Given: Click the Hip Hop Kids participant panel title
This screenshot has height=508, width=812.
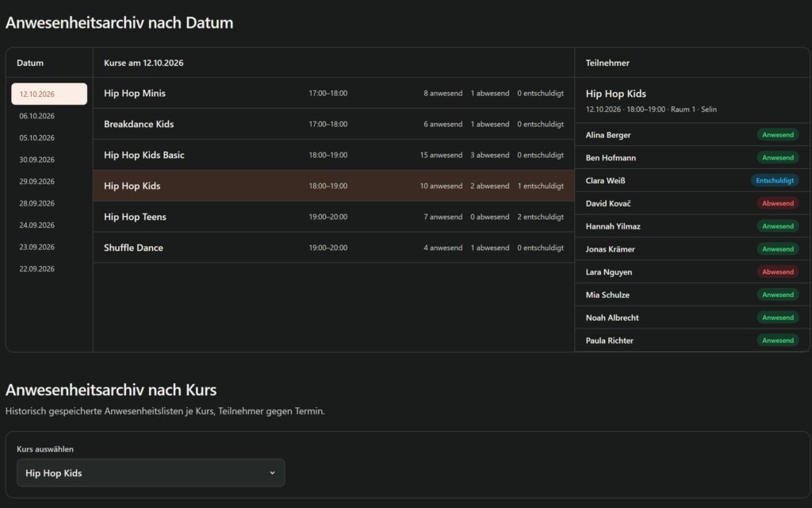Looking at the screenshot, I should point(615,94).
